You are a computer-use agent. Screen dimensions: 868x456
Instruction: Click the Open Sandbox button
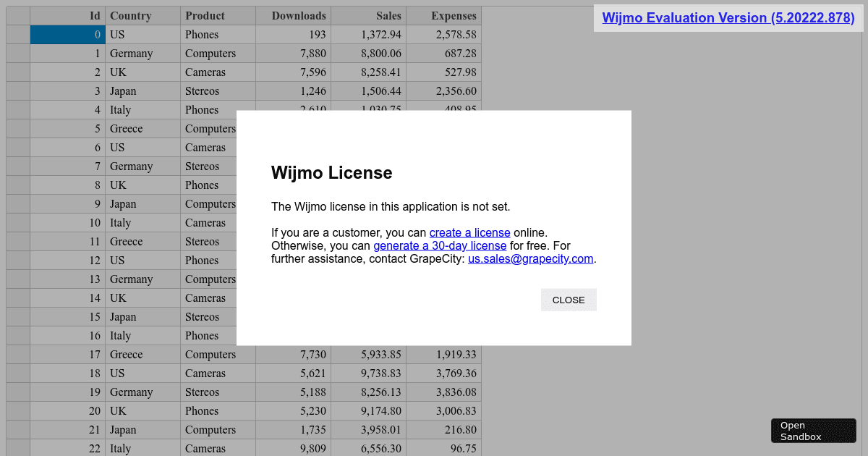click(813, 431)
